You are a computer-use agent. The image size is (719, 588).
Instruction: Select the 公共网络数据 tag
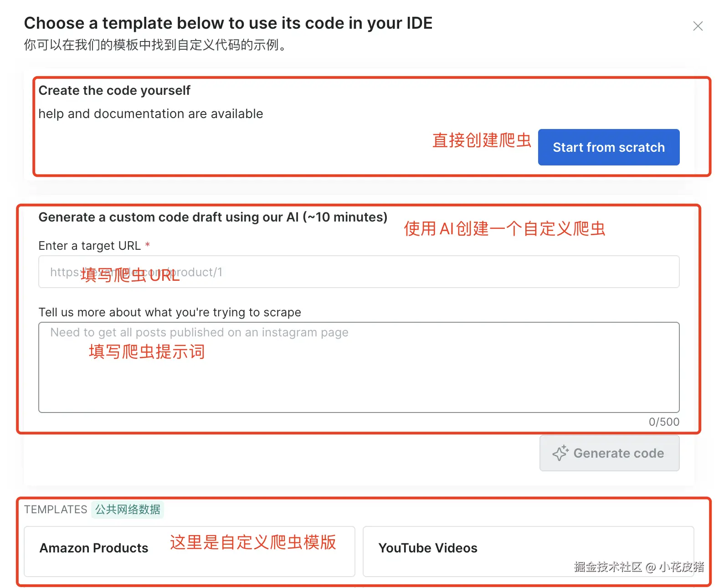click(x=128, y=510)
